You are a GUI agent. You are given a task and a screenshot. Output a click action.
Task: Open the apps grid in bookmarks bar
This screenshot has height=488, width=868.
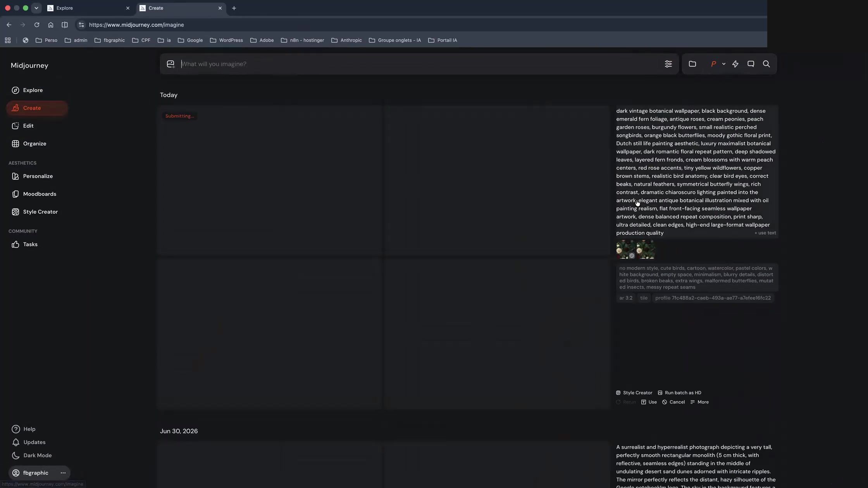pos(8,40)
